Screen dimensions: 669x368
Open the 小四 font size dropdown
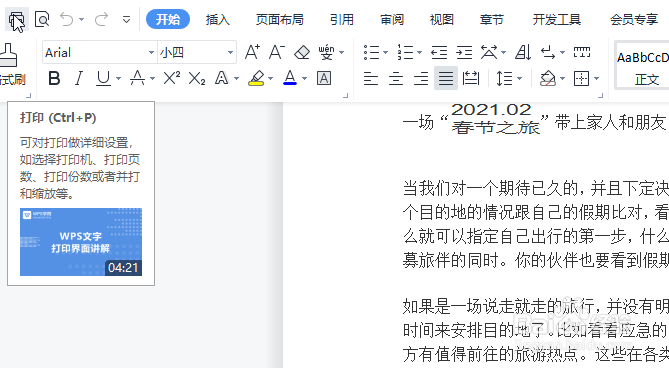[230, 53]
